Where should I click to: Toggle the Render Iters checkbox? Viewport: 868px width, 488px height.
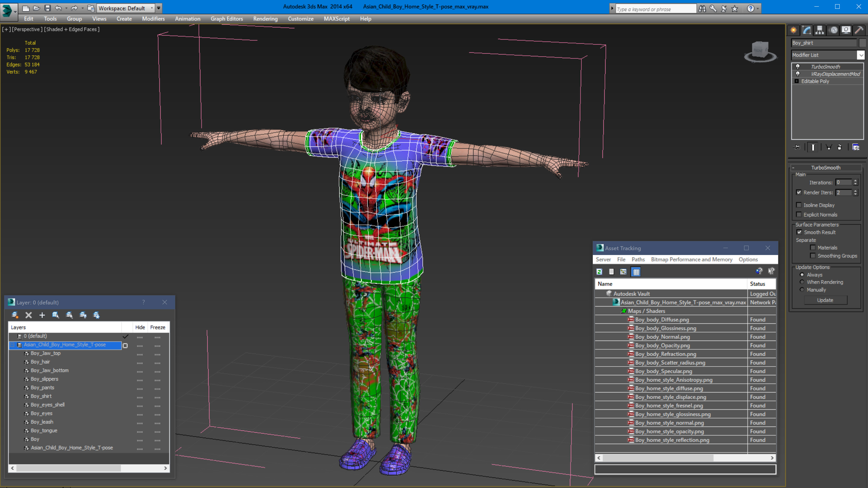[x=799, y=192]
